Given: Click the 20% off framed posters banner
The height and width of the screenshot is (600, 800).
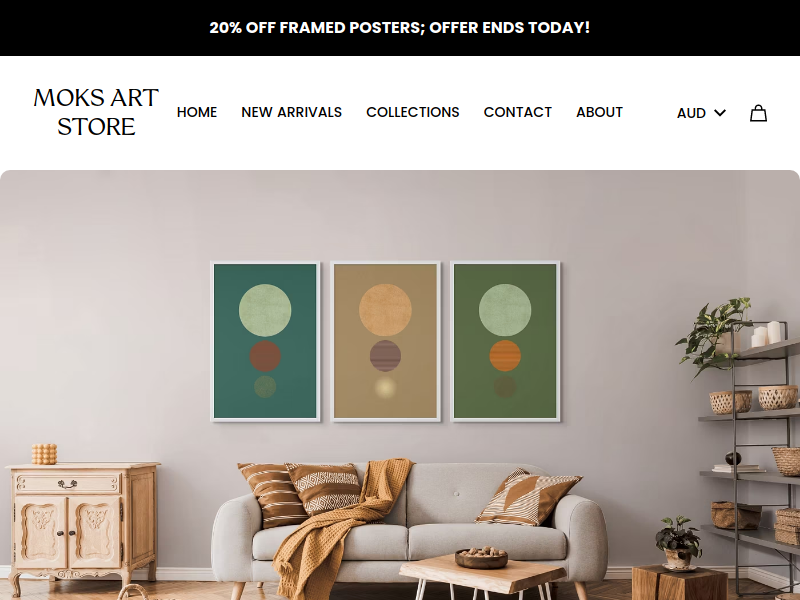Looking at the screenshot, I should tap(399, 28).
